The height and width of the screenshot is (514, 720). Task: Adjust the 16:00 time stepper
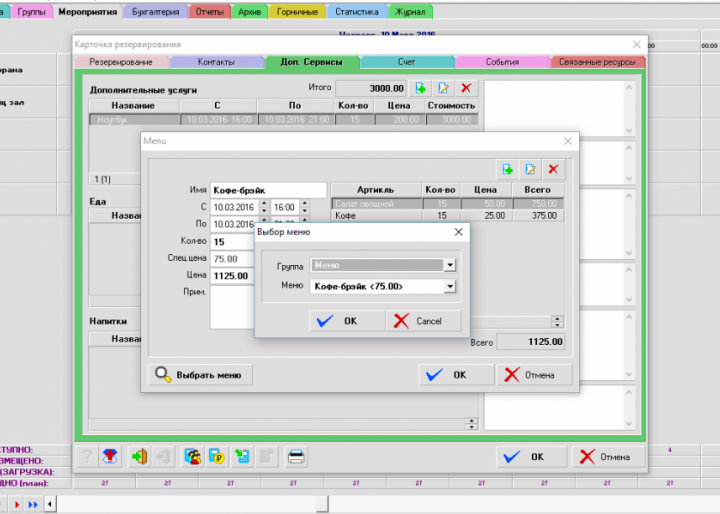pyautogui.click(x=305, y=207)
